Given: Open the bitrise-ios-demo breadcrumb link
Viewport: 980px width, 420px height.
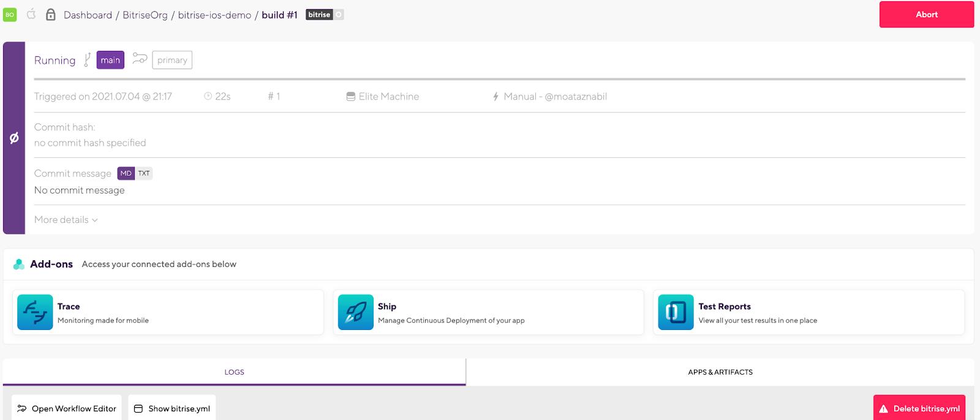Looking at the screenshot, I should (214, 15).
